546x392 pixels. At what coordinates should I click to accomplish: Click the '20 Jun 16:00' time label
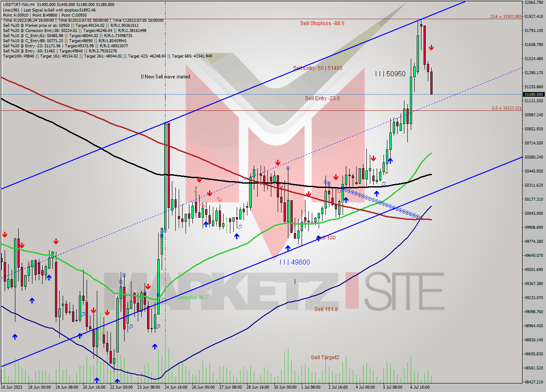(93, 387)
